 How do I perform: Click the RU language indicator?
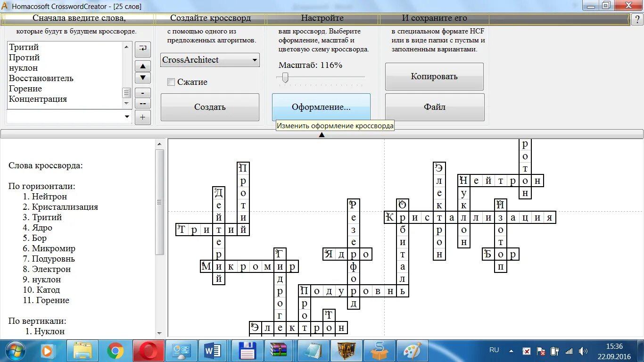click(x=494, y=350)
